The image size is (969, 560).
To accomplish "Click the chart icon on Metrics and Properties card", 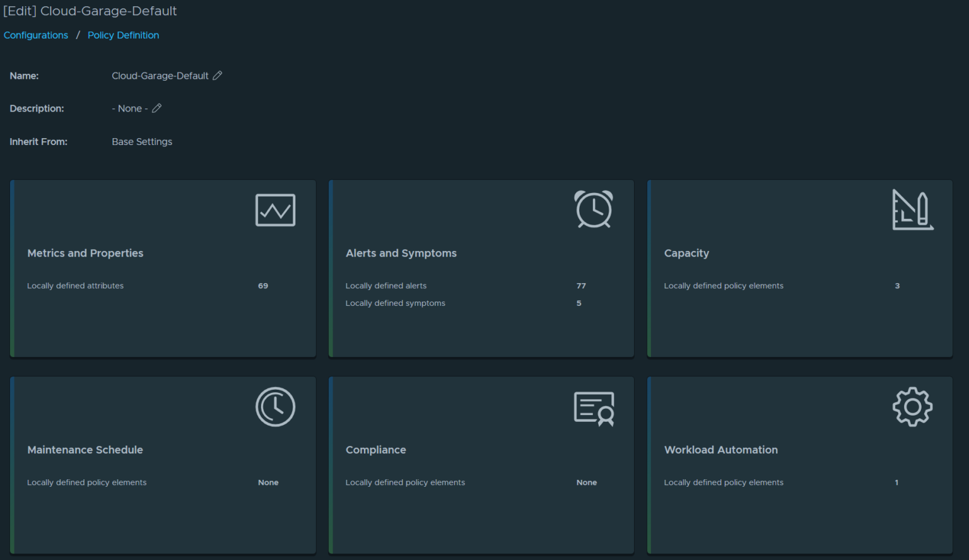I will pyautogui.click(x=275, y=210).
